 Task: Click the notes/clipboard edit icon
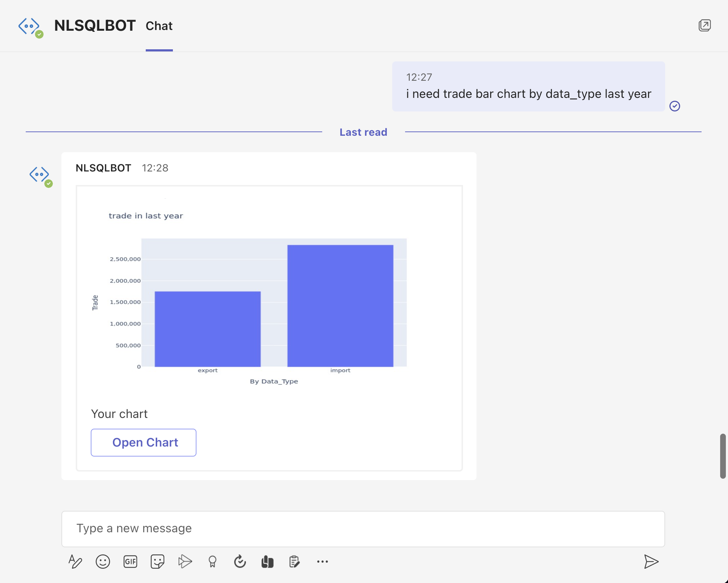(x=294, y=562)
